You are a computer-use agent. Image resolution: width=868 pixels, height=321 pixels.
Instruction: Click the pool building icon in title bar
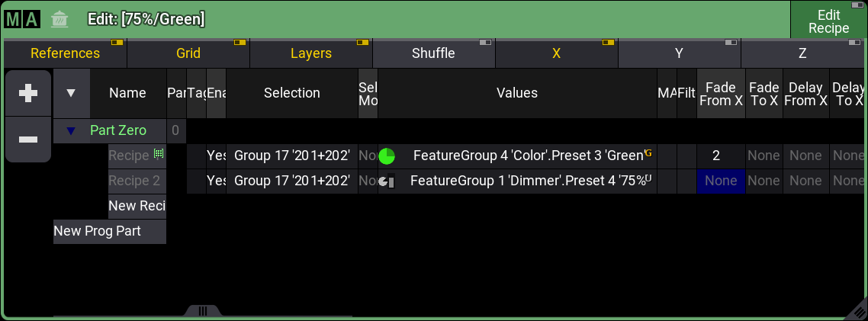pos(59,19)
